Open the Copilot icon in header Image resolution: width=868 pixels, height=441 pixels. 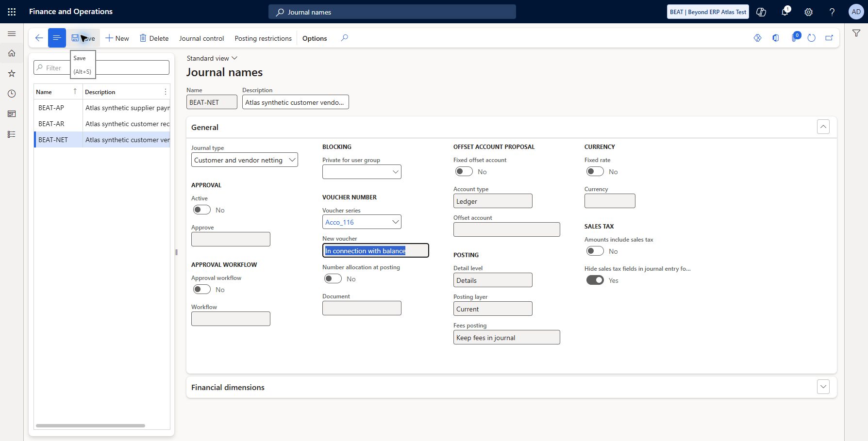761,12
